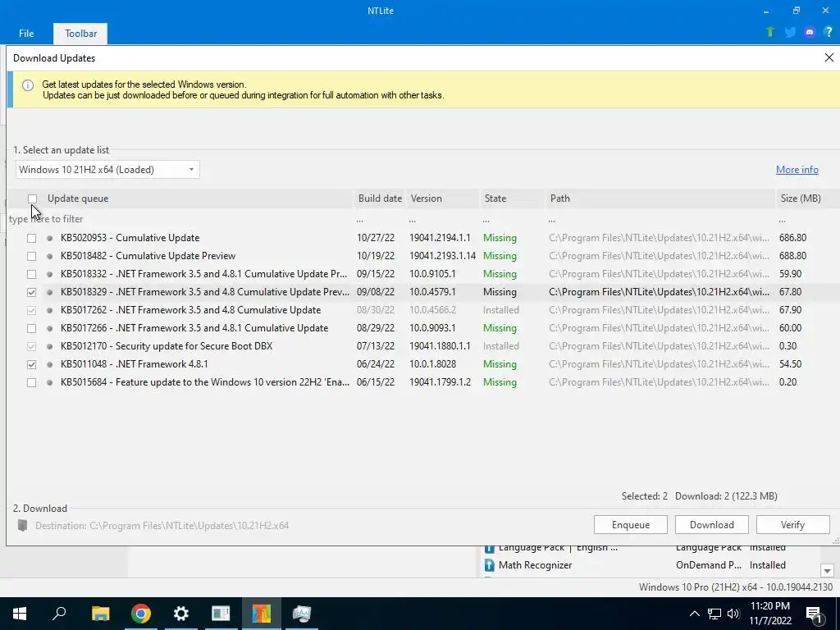Click the status dot beside KB5020953
Screen dimensions: 840x630
point(50,238)
